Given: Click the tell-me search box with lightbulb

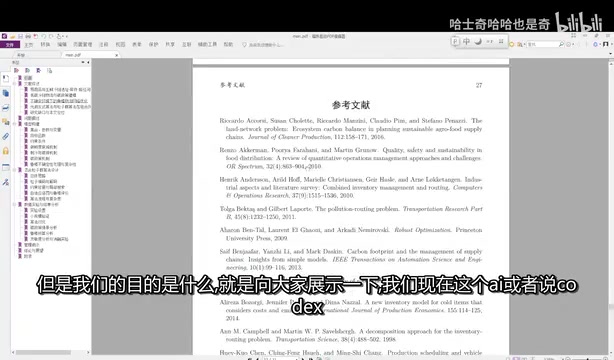Looking at the screenshot, I should tap(262, 45).
